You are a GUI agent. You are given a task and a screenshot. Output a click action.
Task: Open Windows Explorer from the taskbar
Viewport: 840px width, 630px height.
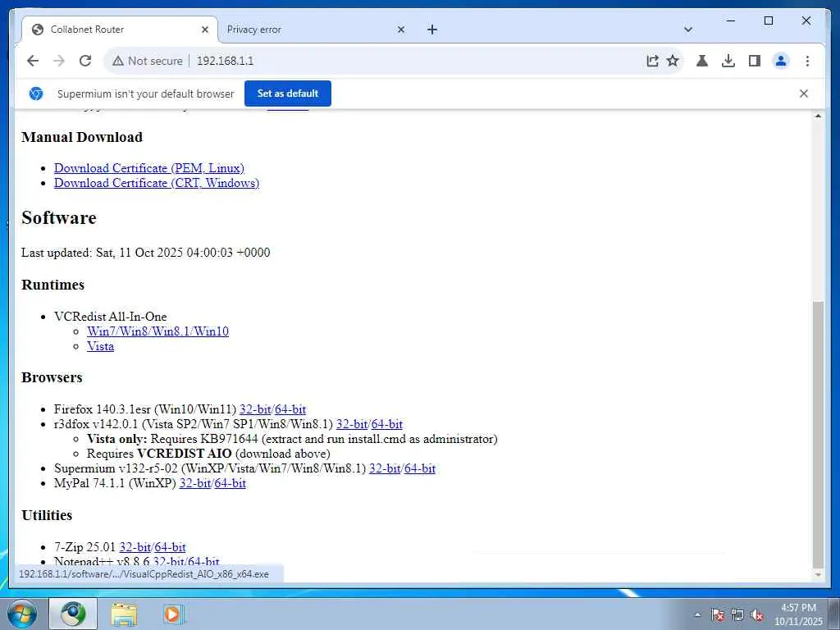(124, 614)
